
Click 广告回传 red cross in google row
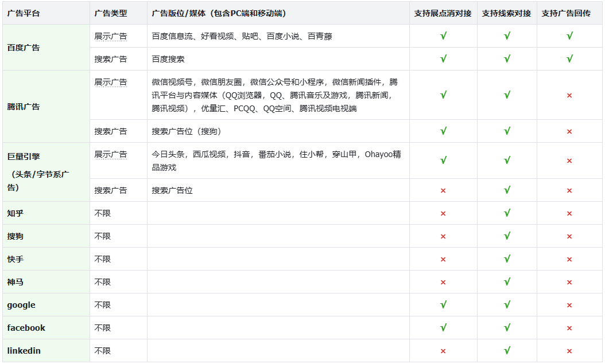tap(569, 306)
